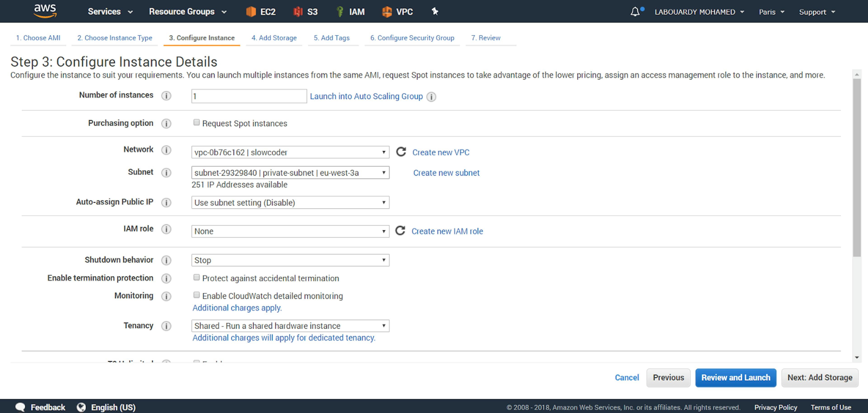Open the EC2 shortcut icon
868x413 pixels.
click(251, 12)
